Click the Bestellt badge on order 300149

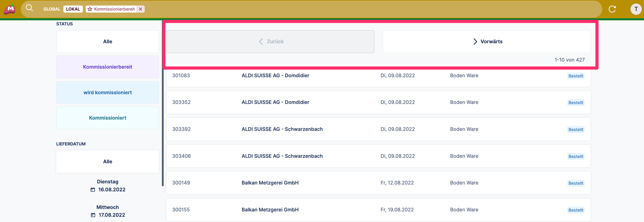(x=575, y=183)
